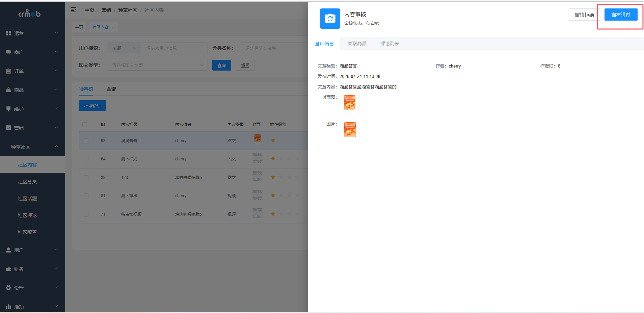Click the 设置 gear icon
Viewport: 644px width, 313px height.
(8, 288)
